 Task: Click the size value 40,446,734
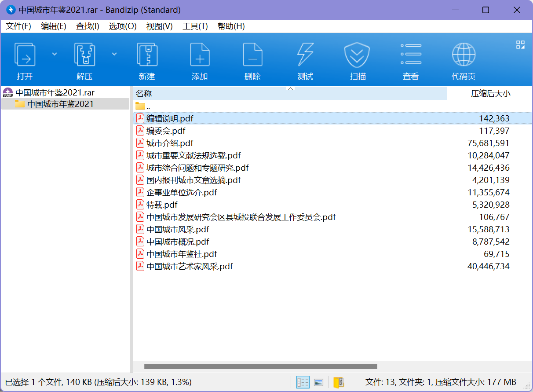point(489,266)
